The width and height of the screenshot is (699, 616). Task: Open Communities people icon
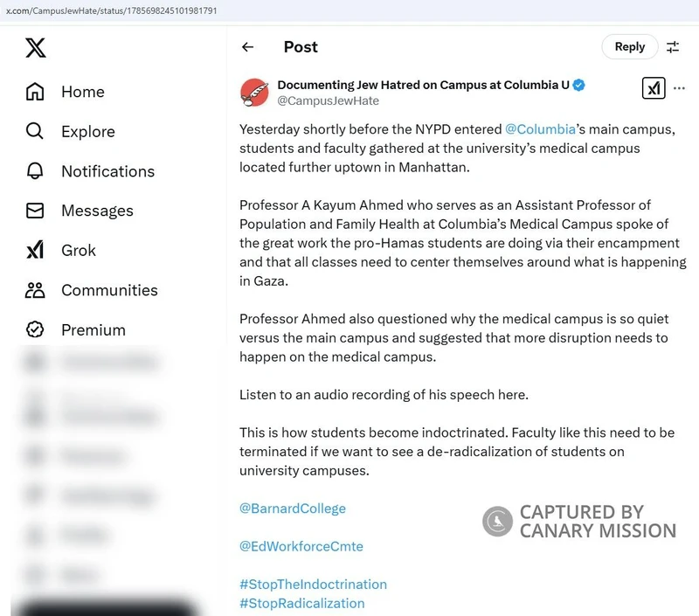35,290
